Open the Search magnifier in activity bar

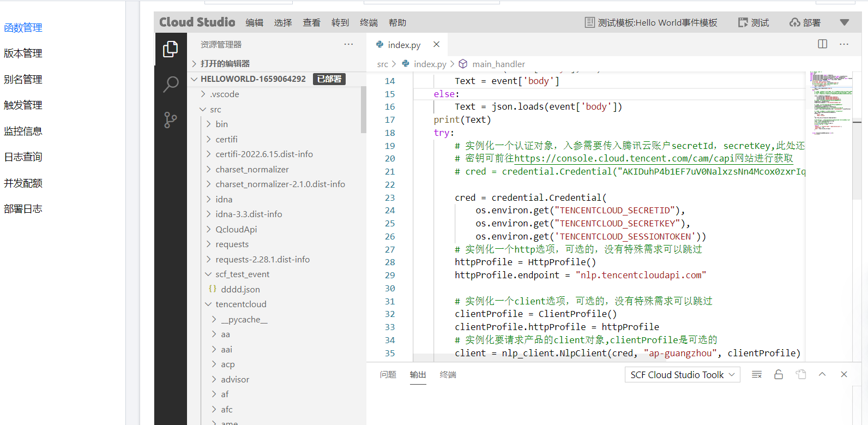point(171,85)
